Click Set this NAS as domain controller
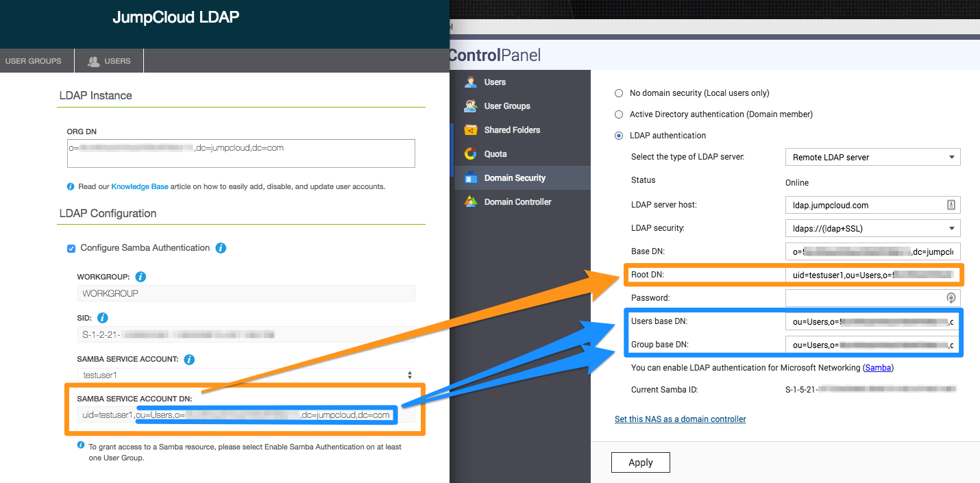Viewport: 980px width, 483px height. click(x=680, y=419)
